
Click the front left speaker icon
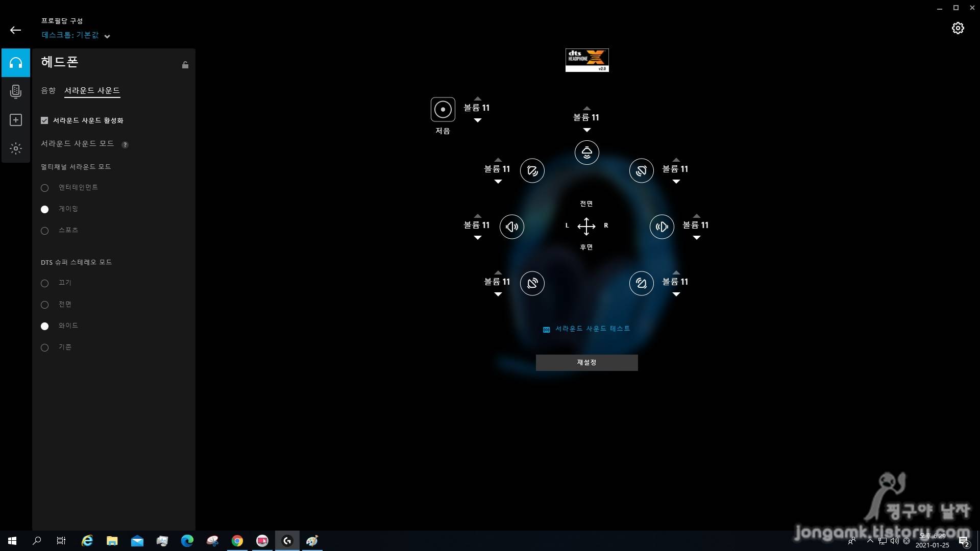(532, 170)
